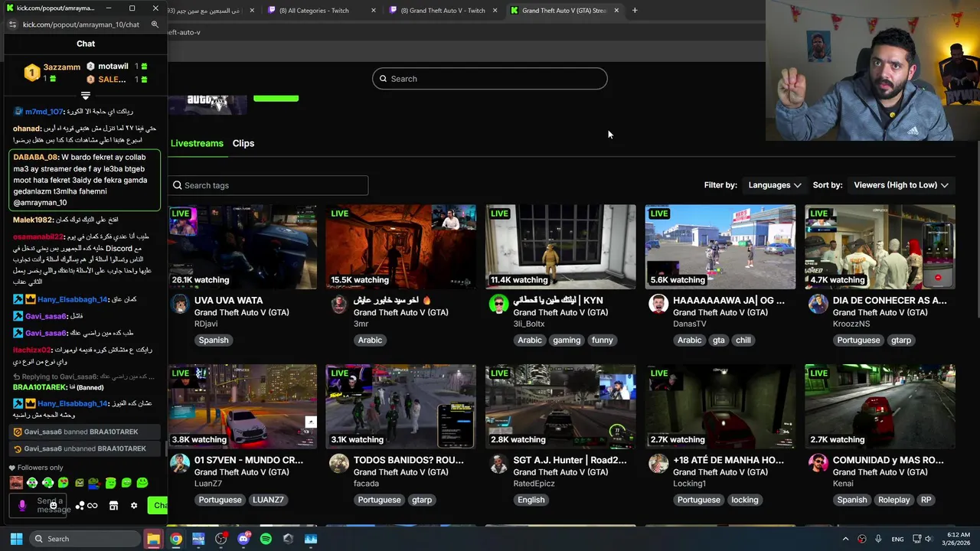Click the 3azzamm top gifter name
The width and height of the screenshot is (980, 551).
coord(62,67)
